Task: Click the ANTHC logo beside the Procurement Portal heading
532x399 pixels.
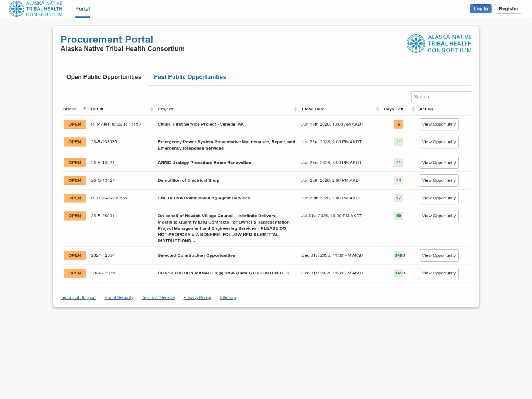Action: [439, 44]
